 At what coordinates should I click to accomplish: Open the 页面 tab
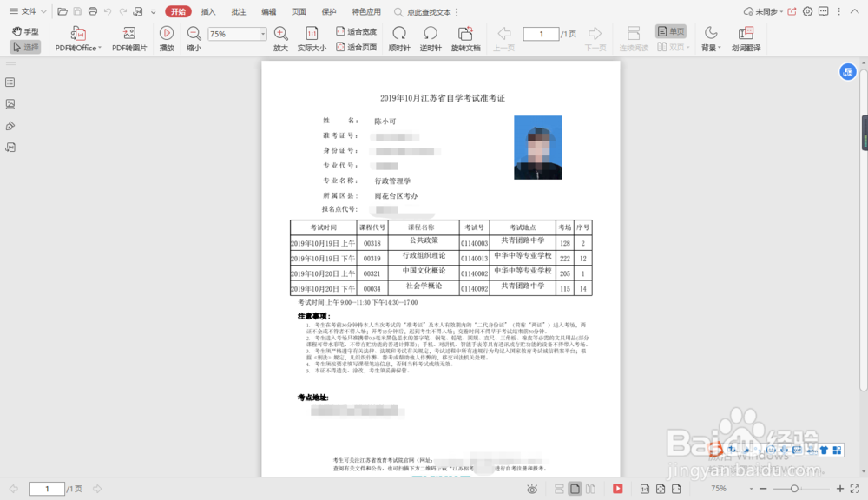(299, 11)
